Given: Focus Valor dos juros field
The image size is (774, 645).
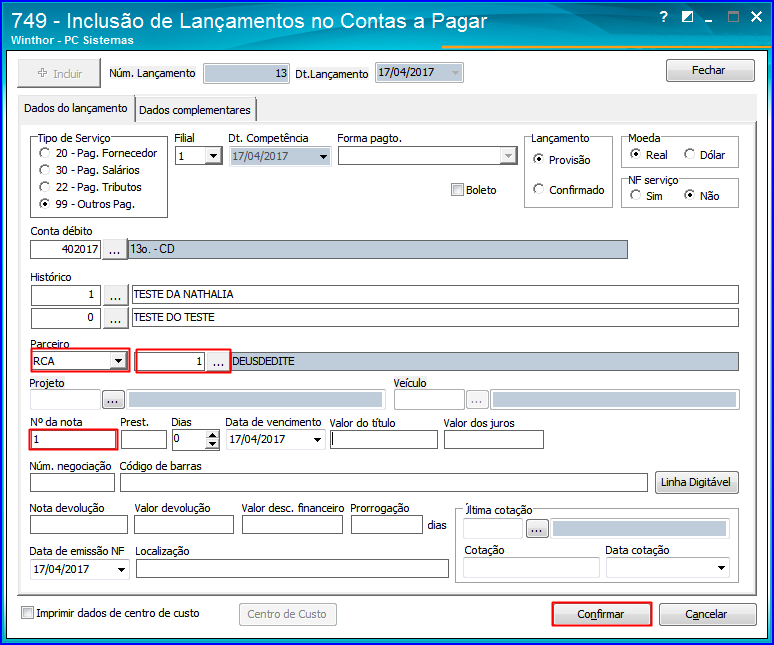Looking at the screenshot, I should click(494, 440).
